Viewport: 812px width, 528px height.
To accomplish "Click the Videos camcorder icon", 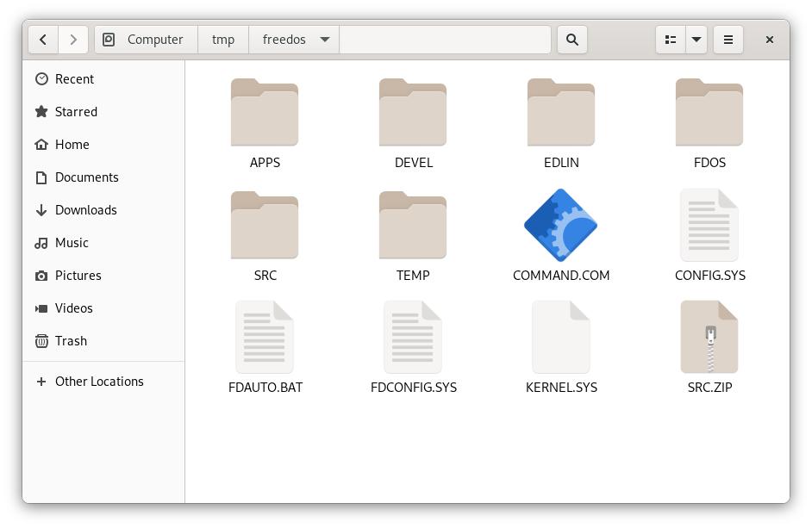I will (x=41, y=308).
